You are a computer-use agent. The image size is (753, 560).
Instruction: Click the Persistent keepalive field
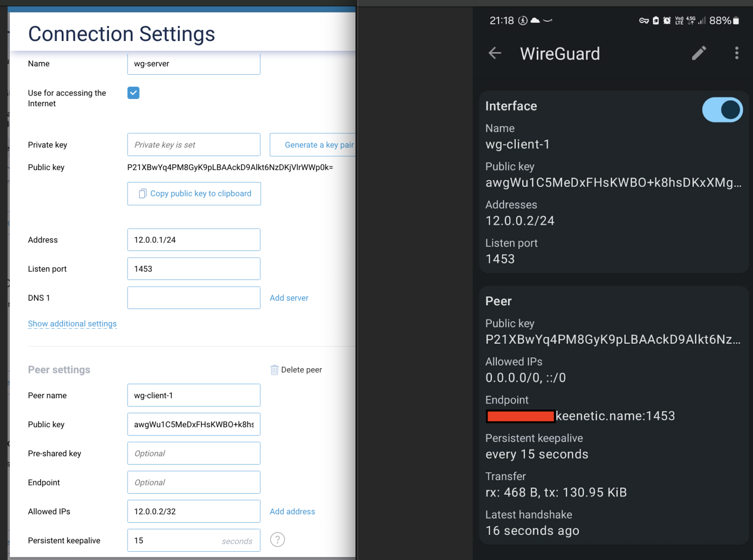tap(174, 540)
